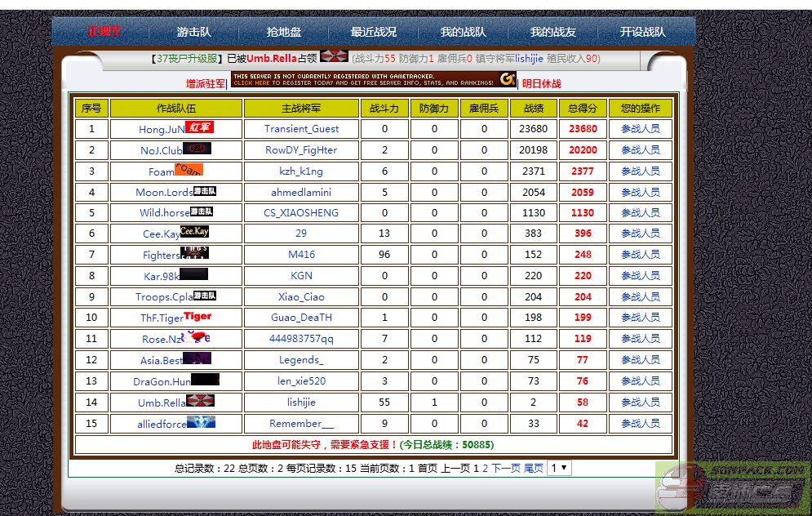The height and width of the screenshot is (516, 812).
Task: Click the orange Foam team logo
Action: (189, 170)
